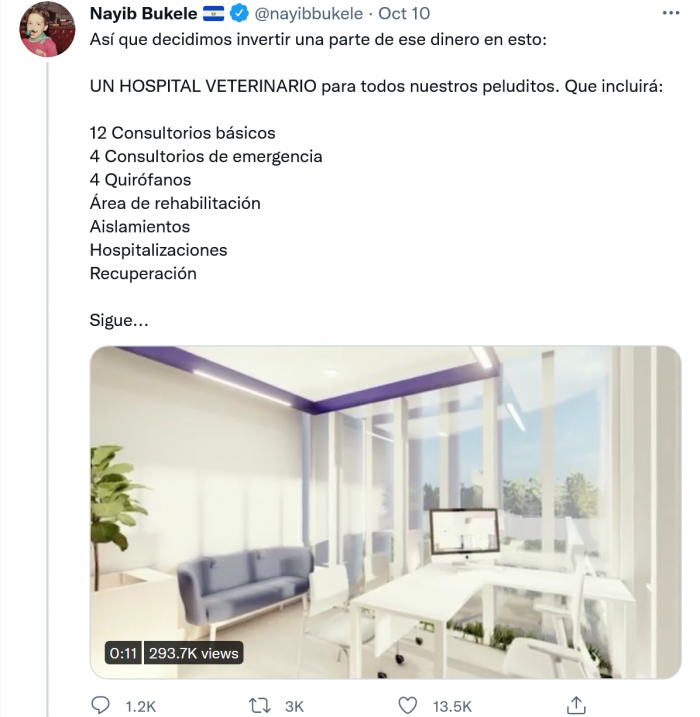
Task: Retweet this post using the arrows icon
Action: (x=259, y=705)
